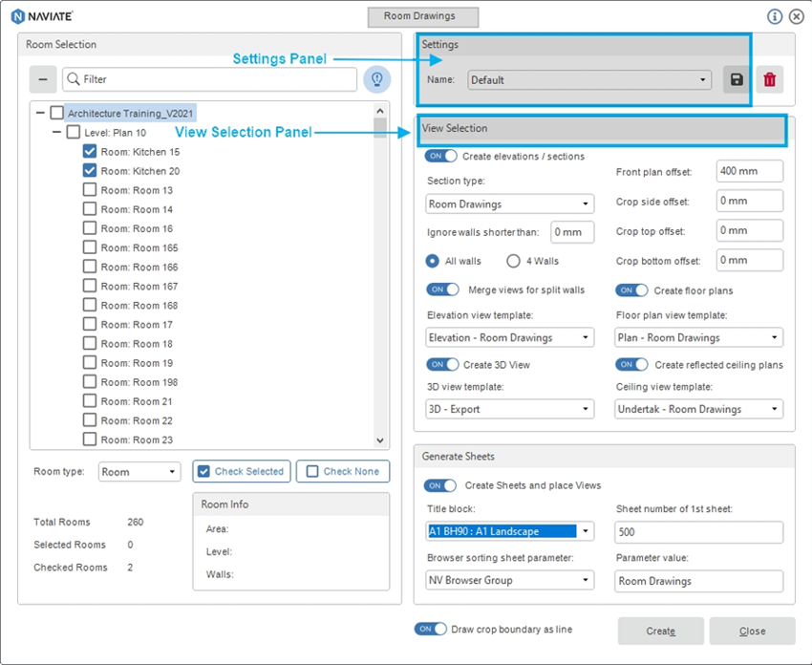Screen dimensions: 812x665
Task: Select the All walls radio button
Action: (x=433, y=261)
